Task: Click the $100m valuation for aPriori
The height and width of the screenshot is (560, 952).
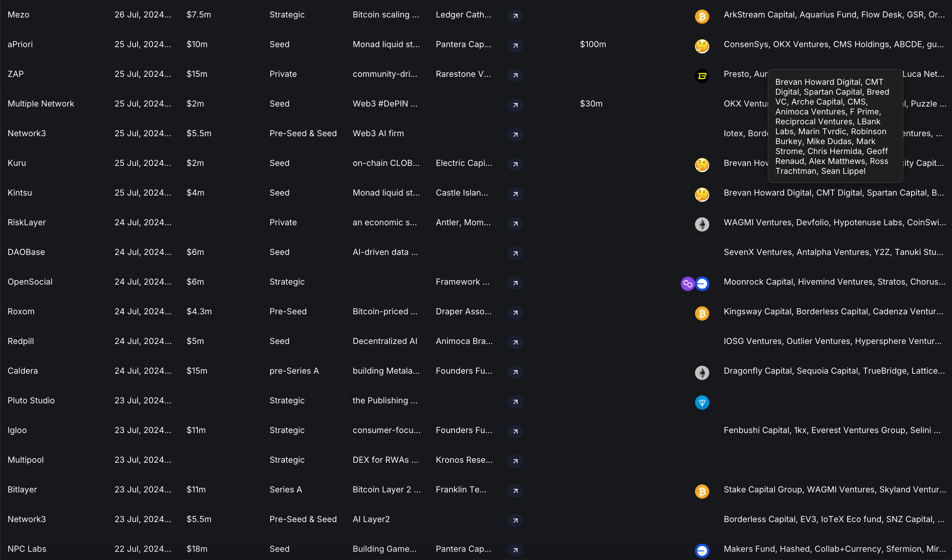Action: coord(593,44)
